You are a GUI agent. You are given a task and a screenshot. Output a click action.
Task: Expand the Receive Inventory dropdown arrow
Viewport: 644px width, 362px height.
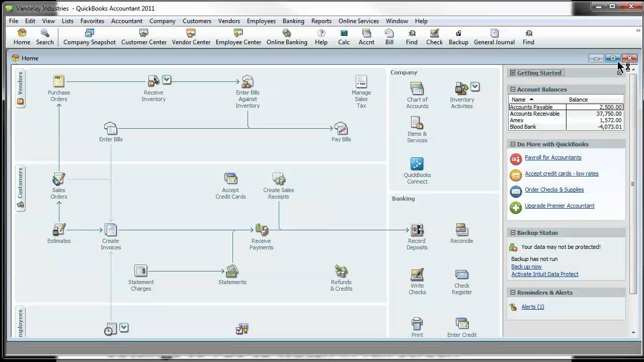[167, 79]
